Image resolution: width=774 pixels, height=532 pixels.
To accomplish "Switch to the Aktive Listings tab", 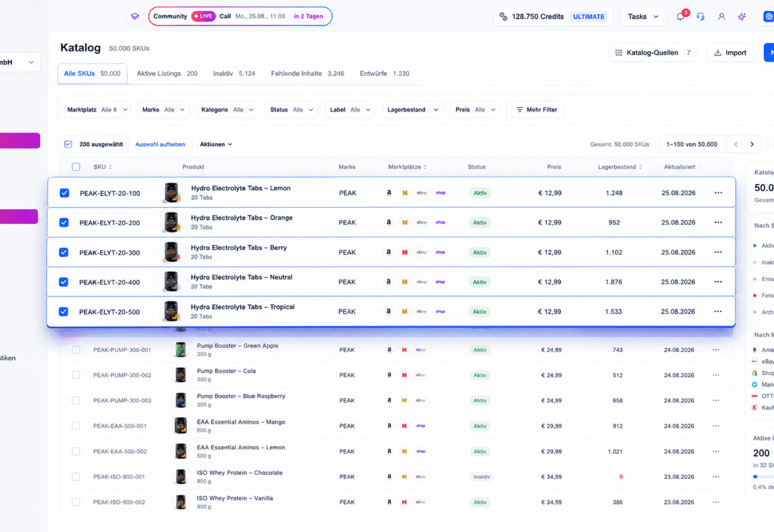I will (167, 74).
